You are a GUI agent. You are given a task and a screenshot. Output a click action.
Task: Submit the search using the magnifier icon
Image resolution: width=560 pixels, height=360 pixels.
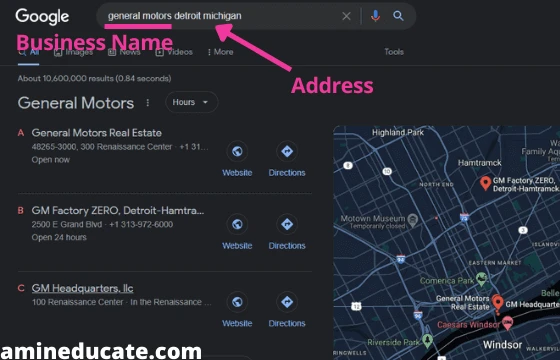click(x=398, y=16)
